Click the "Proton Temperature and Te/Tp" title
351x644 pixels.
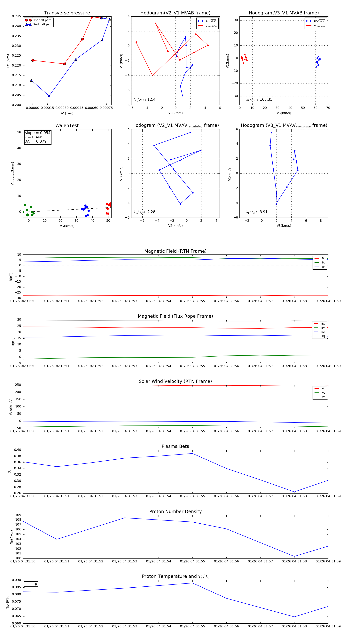pos(175,576)
